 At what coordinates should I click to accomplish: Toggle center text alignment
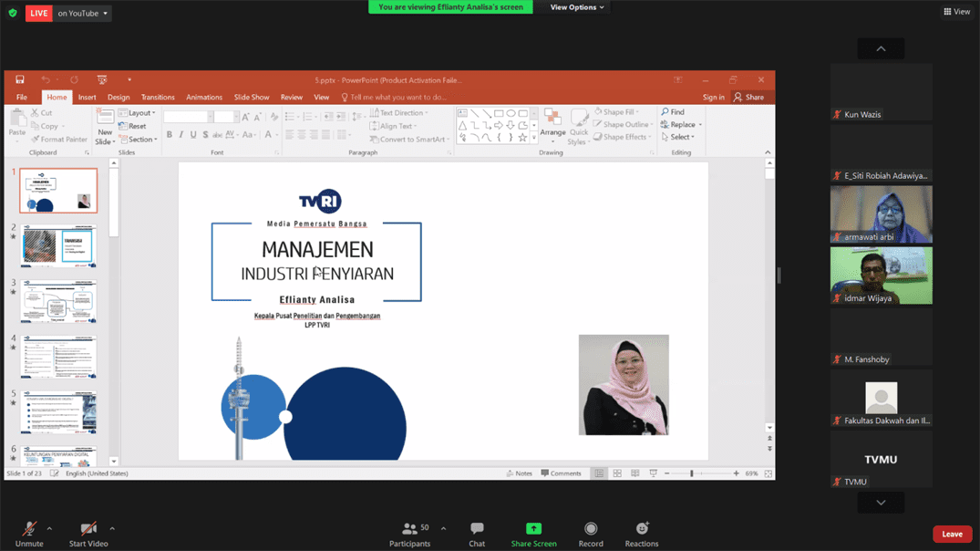pos(302,134)
